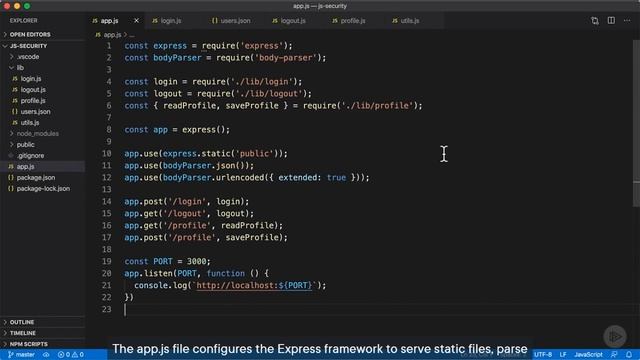Image resolution: width=640 pixels, height=360 pixels.
Task: Click 'PORT' constant on line 19
Action: coord(163,261)
